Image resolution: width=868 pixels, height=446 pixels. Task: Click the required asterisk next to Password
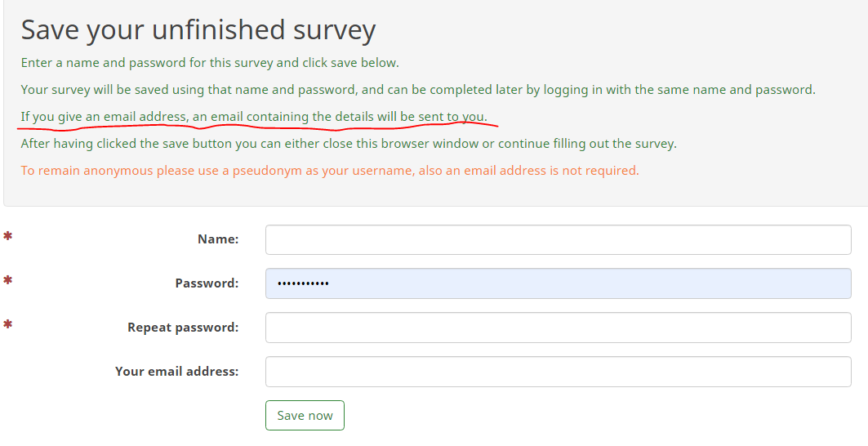(8, 281)
